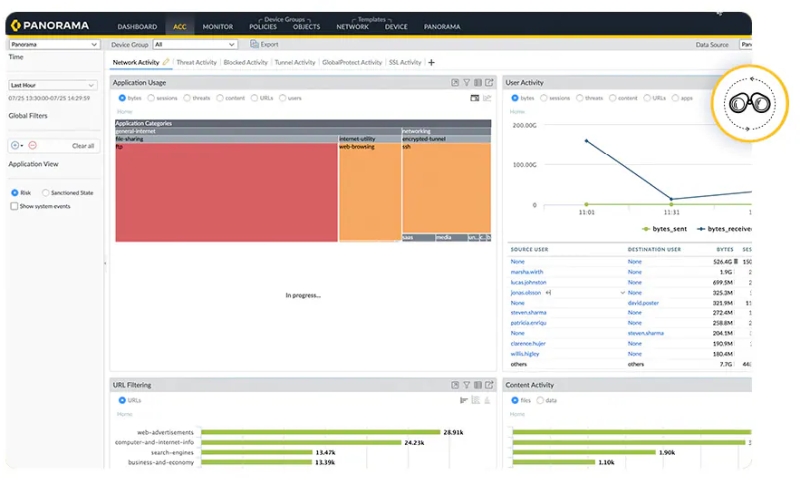Select apps radio in User Activity
Viewport: 800px width, 495px height.
click(x=676, y=98)
